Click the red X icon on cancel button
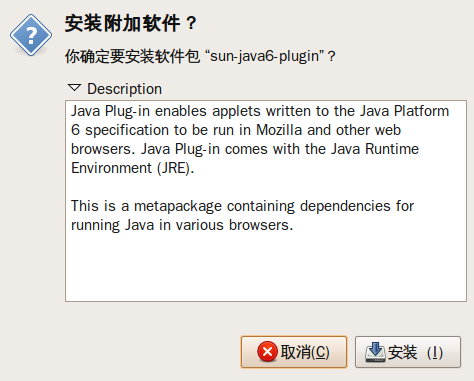 (267, 352)
